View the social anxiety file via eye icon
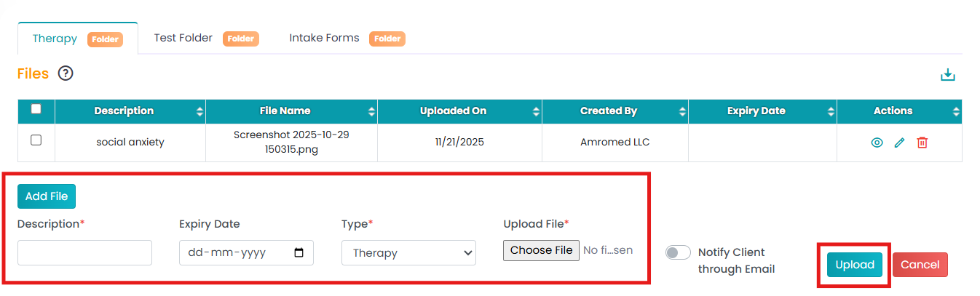The width and height of the screenshot is (980, 296). [x=877, y=143]
